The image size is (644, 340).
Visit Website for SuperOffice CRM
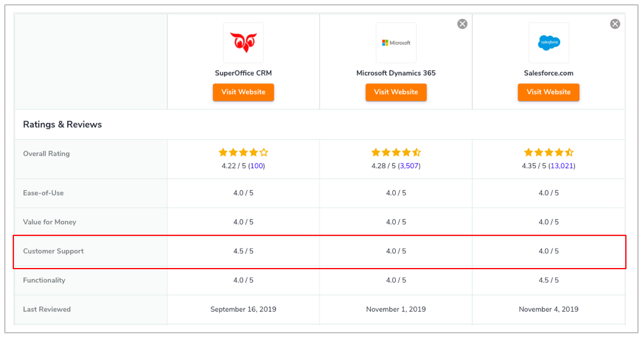coord(243,92)
